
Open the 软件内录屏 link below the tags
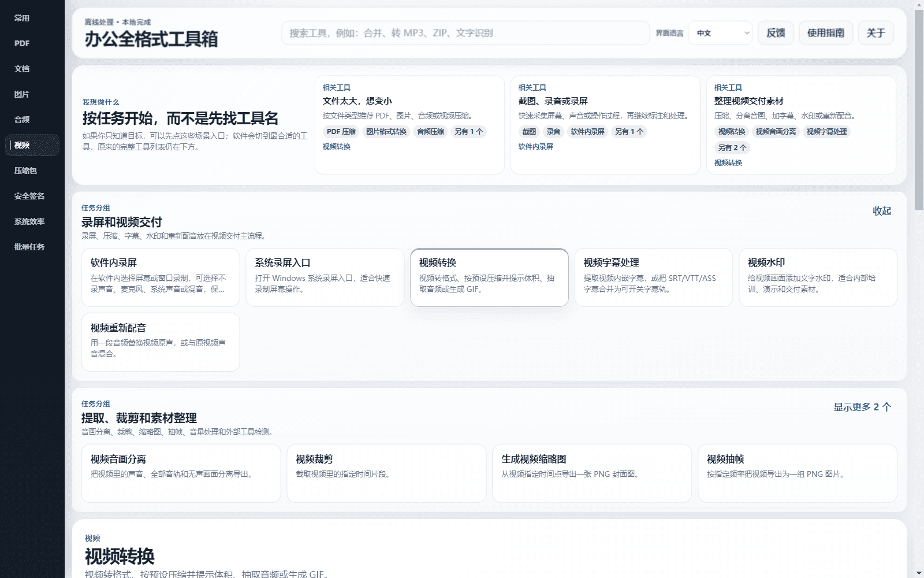pyautogui.click(x=536, y=147)
